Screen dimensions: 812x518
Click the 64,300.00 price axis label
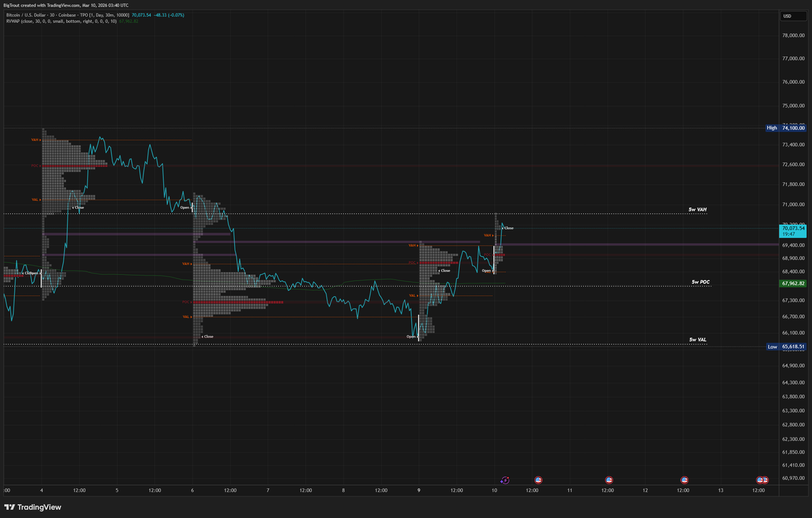click(793, 383)
